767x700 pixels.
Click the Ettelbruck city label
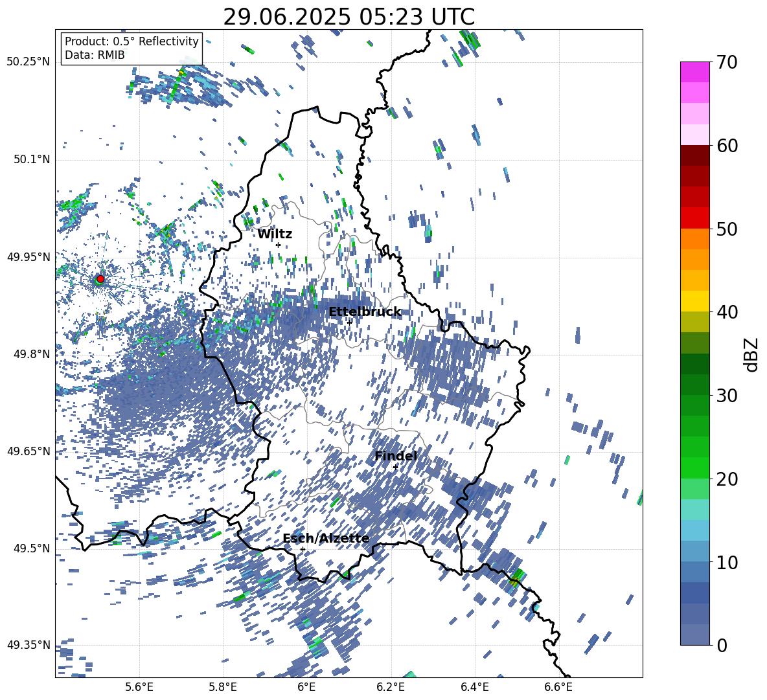[365, 312]
